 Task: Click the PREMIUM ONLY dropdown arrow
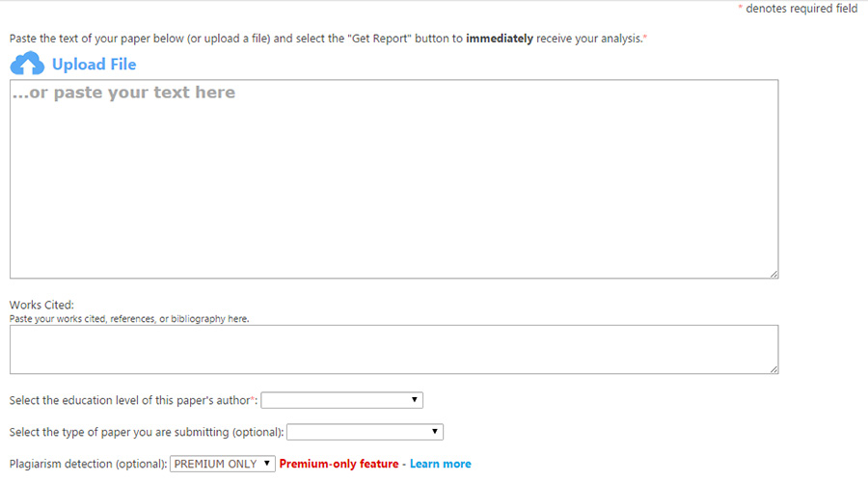tap(266, 464)
